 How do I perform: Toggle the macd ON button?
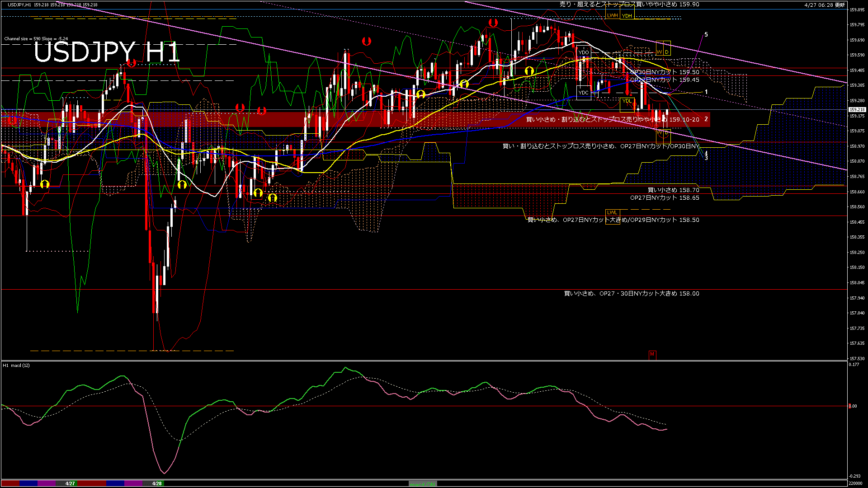423,484
